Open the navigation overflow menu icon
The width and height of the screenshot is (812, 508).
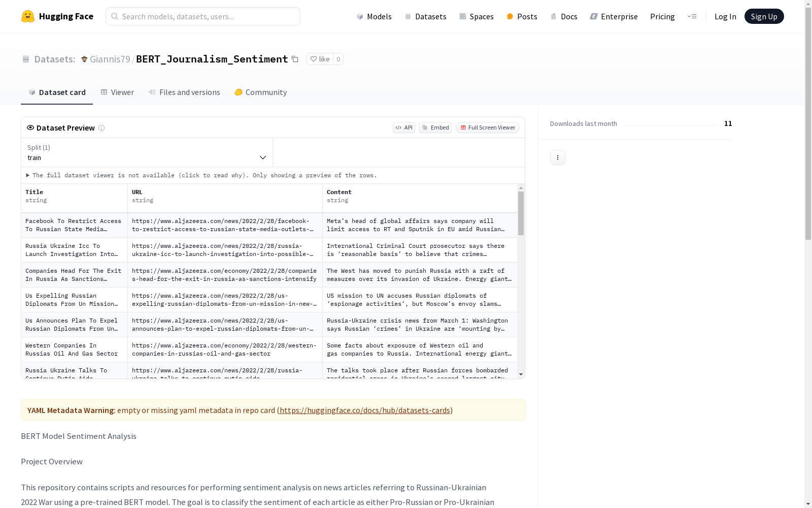tap(692, 16)
